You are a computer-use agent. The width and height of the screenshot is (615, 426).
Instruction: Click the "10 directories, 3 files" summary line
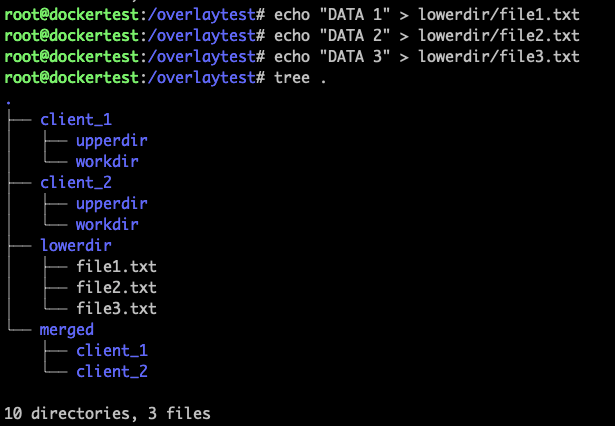point(107,413)
